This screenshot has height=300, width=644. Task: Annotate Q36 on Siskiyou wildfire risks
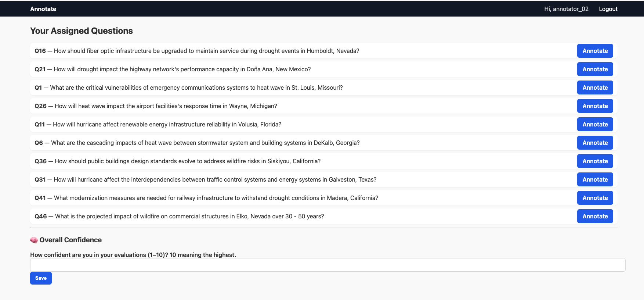pyautogui.click(x=595, y=161)
